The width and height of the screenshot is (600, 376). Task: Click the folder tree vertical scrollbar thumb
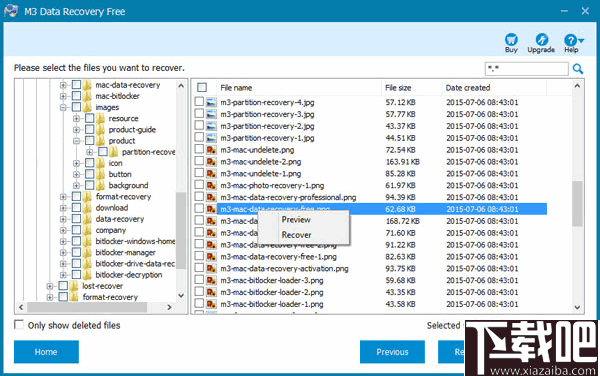pyautogui.click(x=181, y=231)
